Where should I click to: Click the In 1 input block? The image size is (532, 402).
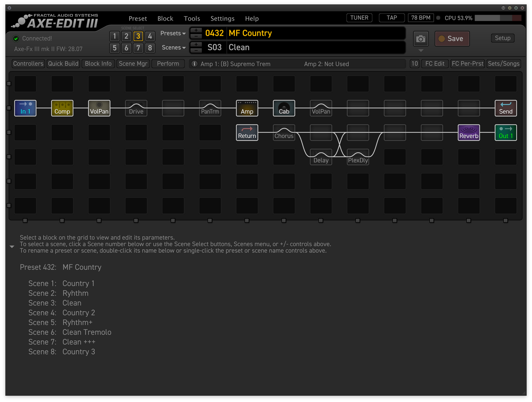(x=25, y=108)
